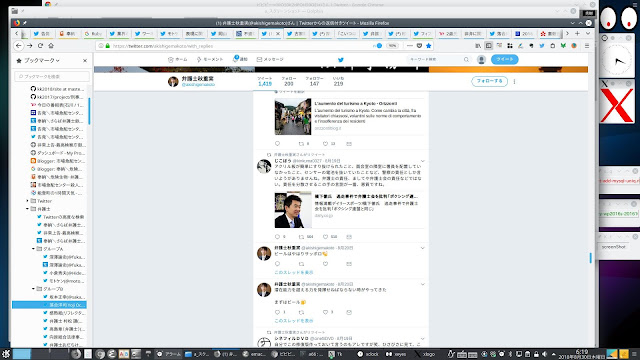Viewport: 640px width, 360px height.
Task: Click the Twitter bird logo in header
Action: tap(341, 60)
